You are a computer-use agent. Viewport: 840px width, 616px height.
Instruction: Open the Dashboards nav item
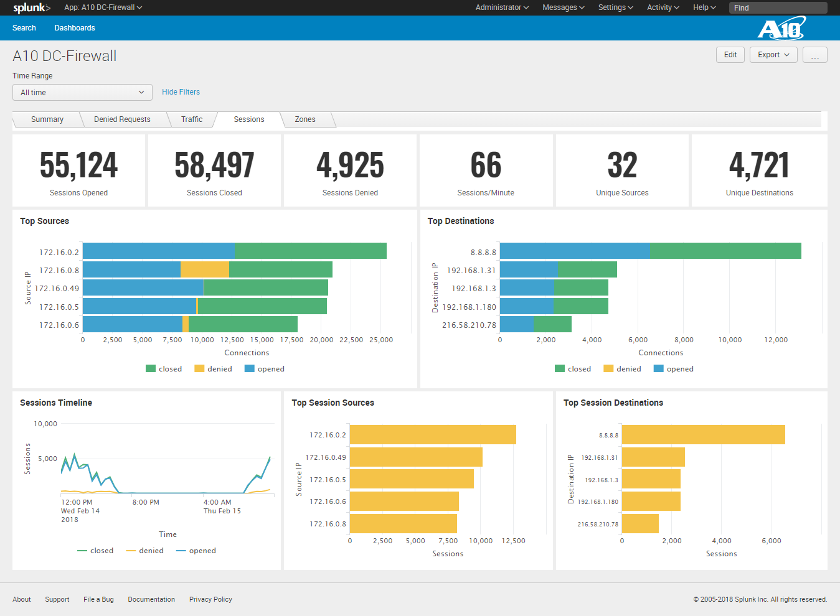(75, 28)
